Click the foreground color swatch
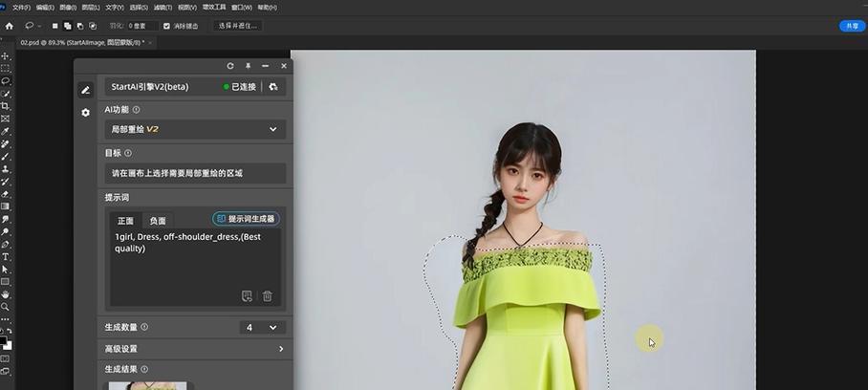Viewport: 868px width, 390px height. (3, 339)
